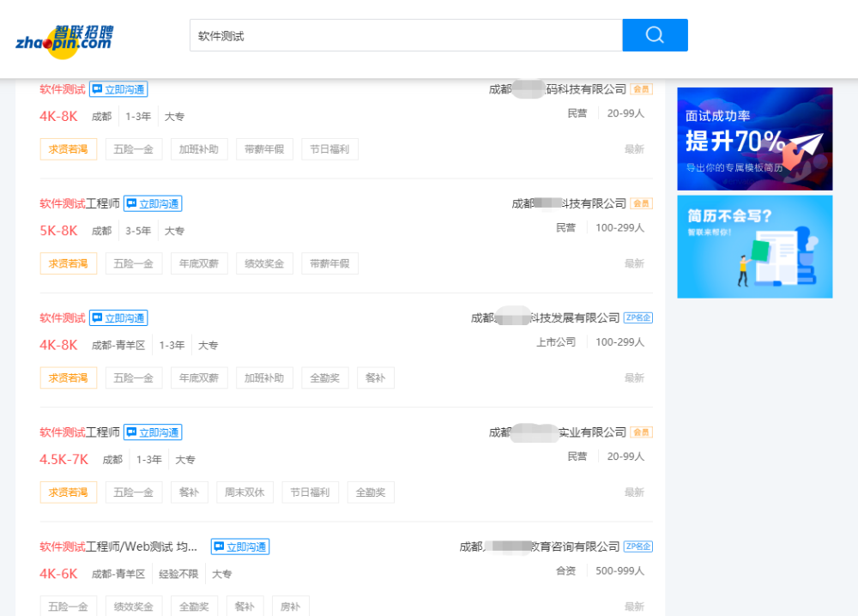Screen dimensions: 858x616
Task: Click the 节日福利 tag in the first job
Action: pos(330,149)
